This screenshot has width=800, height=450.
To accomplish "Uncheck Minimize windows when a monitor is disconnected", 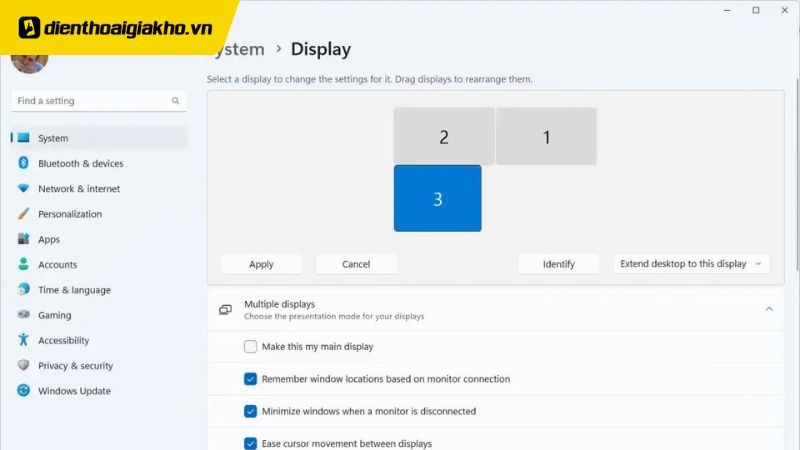I will click(250, 411).
